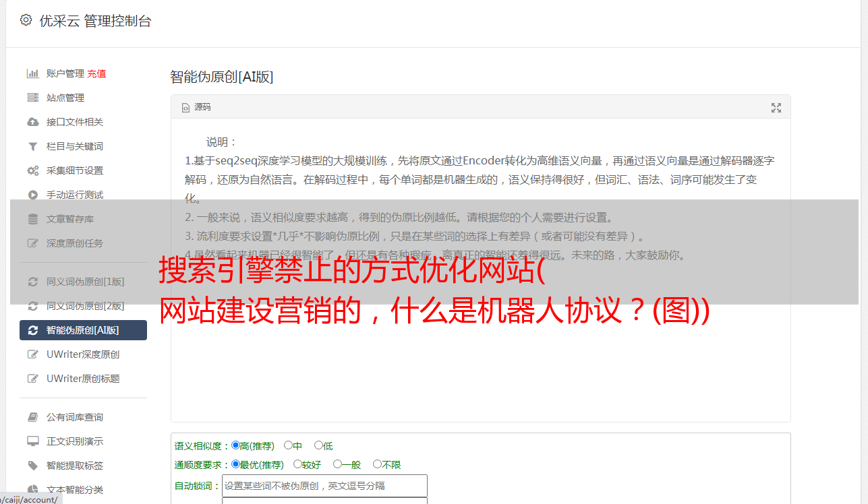This screenshot has width=868, height=504.
Task: Expand the editor with the fullscreen icon
Action: pyautogui.click(x=776, y=108)
